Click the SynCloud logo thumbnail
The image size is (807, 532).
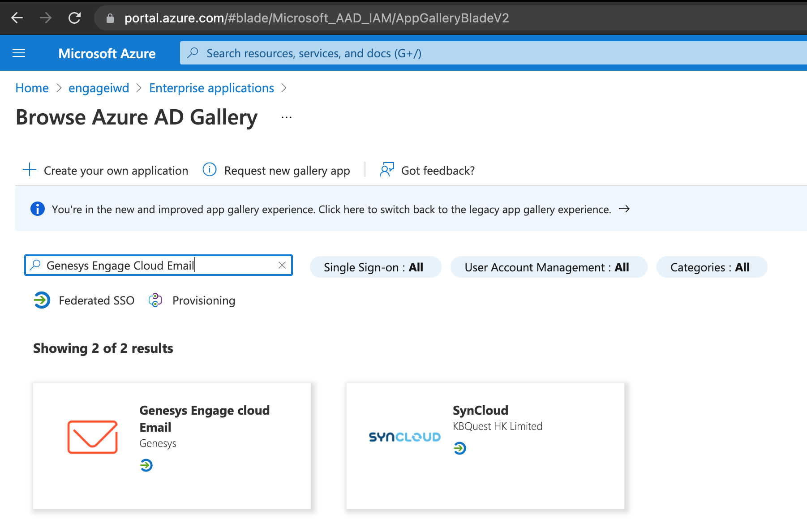pos(404,437)
